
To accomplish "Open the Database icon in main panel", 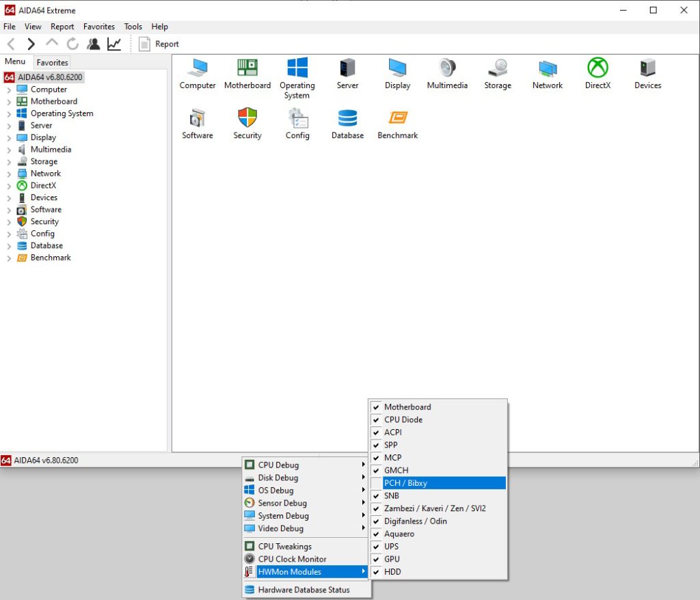I will click(x=347, y=118).
